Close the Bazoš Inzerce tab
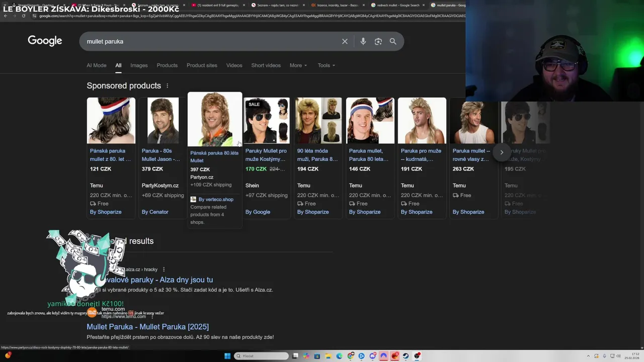This screenshot has height=362, width=644. coord(363,5)
